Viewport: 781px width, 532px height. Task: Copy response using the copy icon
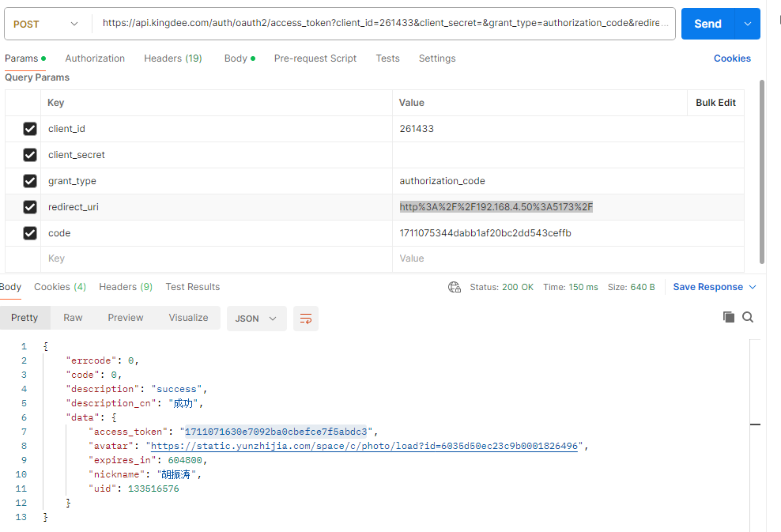728,317
